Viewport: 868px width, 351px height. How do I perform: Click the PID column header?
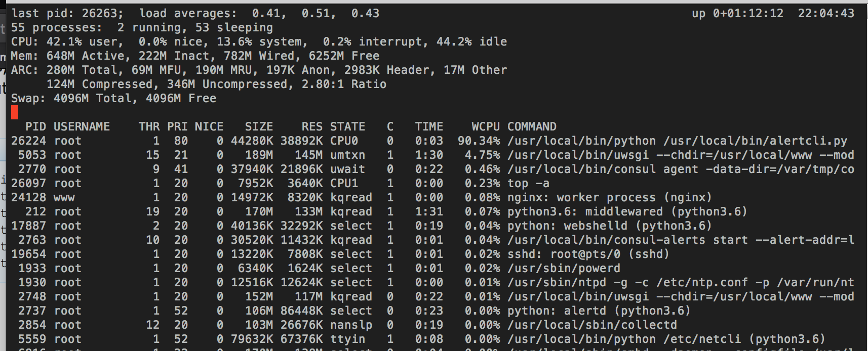point(35,126)
